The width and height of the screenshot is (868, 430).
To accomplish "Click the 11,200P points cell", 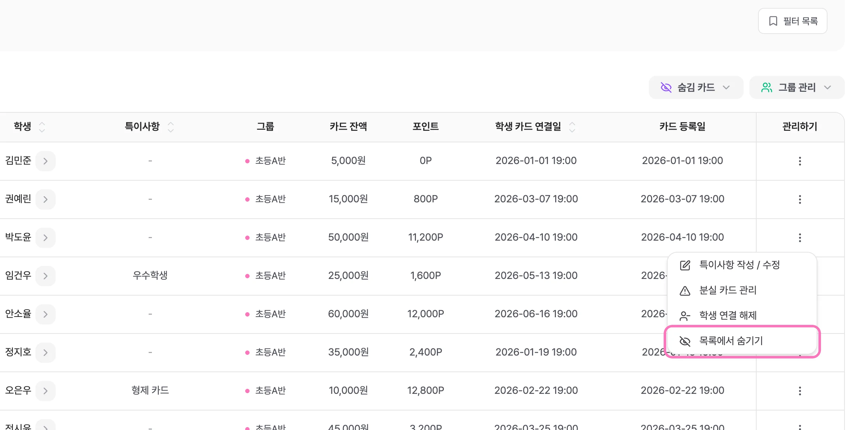I will coord(426,237).
